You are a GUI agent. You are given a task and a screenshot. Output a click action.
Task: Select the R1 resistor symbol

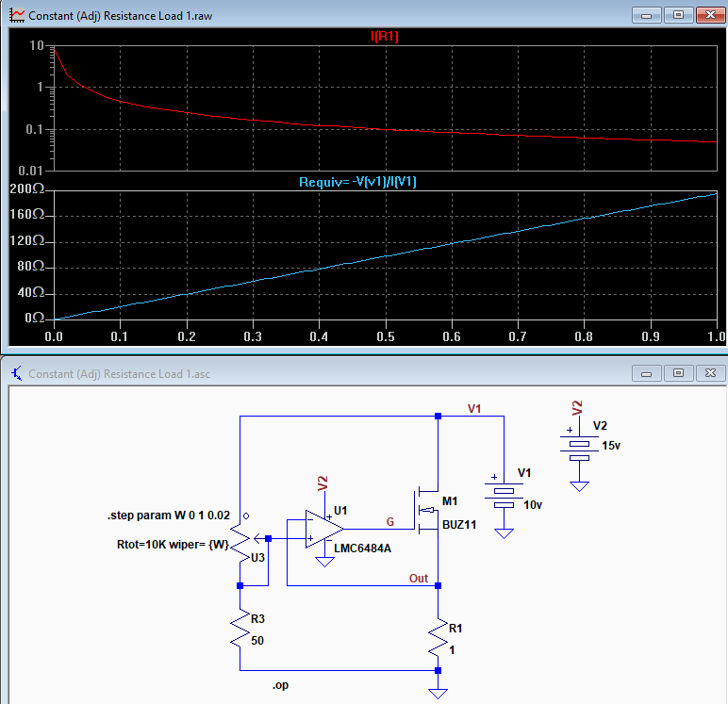click(438, 637)
